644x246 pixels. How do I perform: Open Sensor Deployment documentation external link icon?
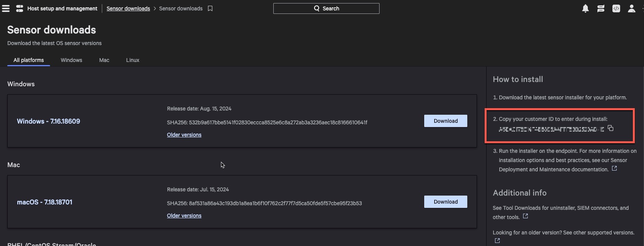[614, 169]
